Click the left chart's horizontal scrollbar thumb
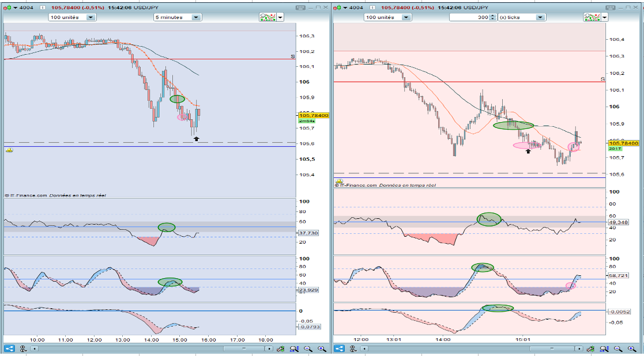644x356 pixels. pos(243,349)
